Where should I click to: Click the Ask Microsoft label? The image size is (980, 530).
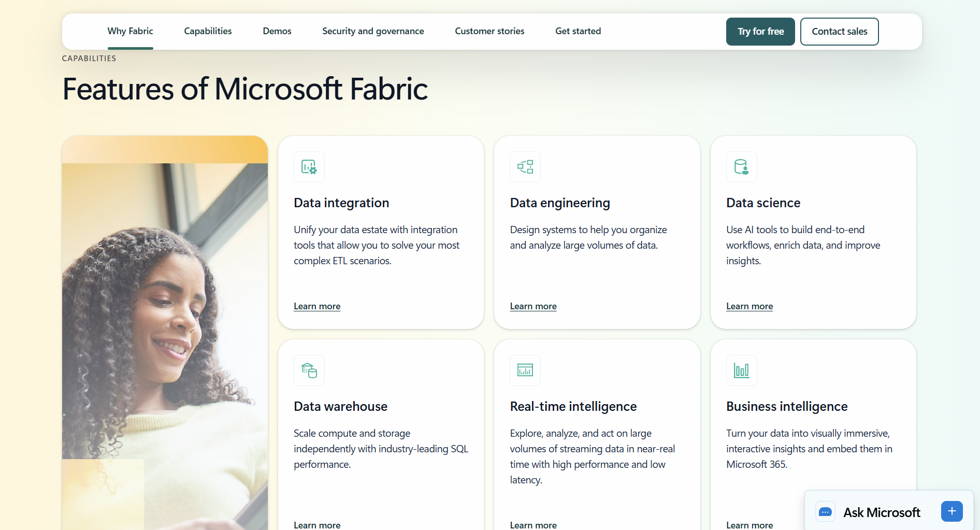882,512
